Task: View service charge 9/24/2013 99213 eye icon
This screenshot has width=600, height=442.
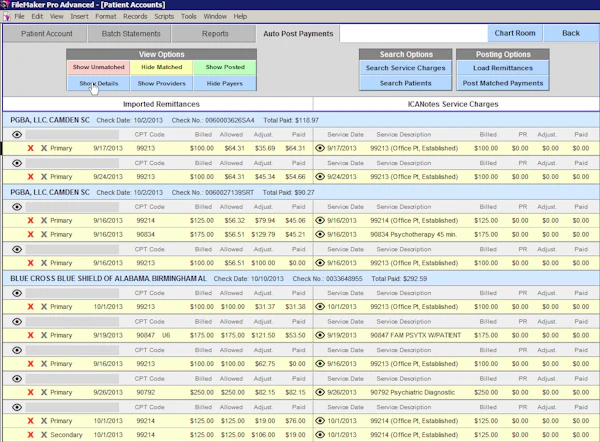Action: (x=320, y=177)
